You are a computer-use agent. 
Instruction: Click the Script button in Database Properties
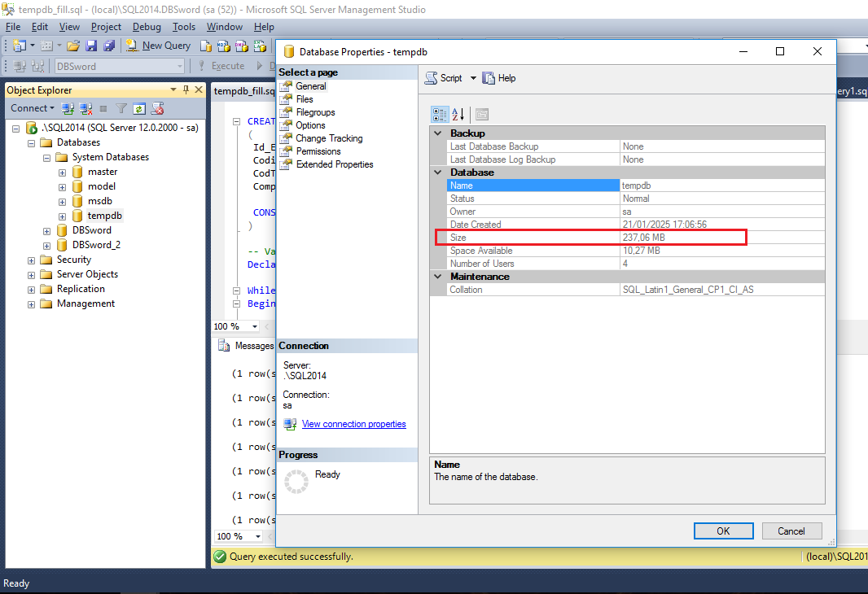[x=444, y=78]
